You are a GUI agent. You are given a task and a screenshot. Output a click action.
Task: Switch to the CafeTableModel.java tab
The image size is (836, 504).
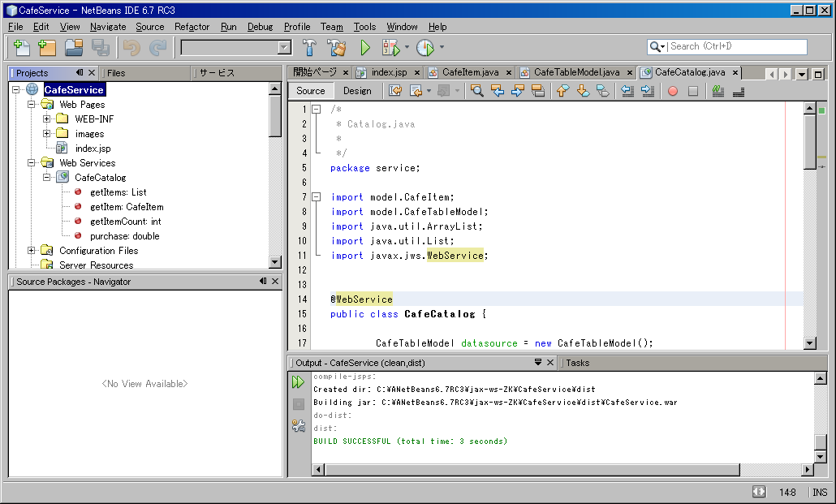point(576,72)
